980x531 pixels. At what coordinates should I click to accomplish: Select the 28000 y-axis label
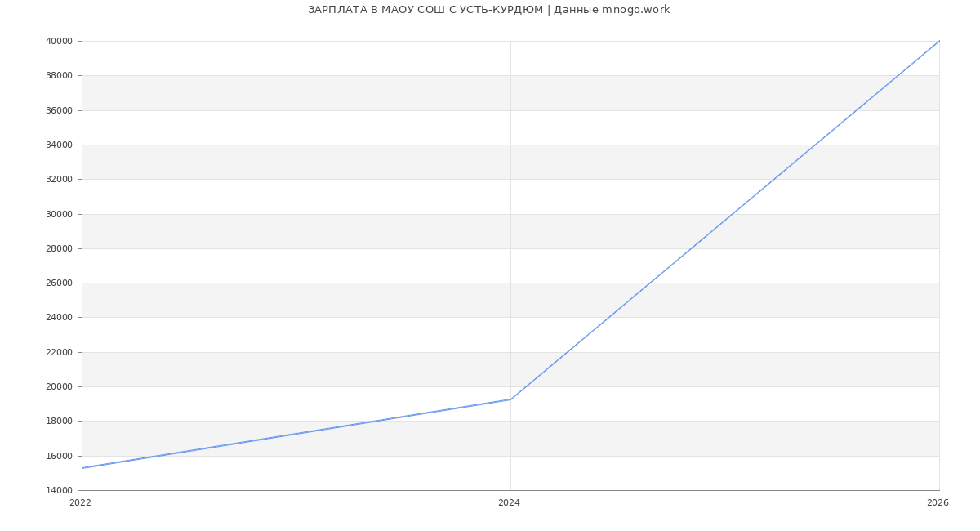(x=60, y=248)
